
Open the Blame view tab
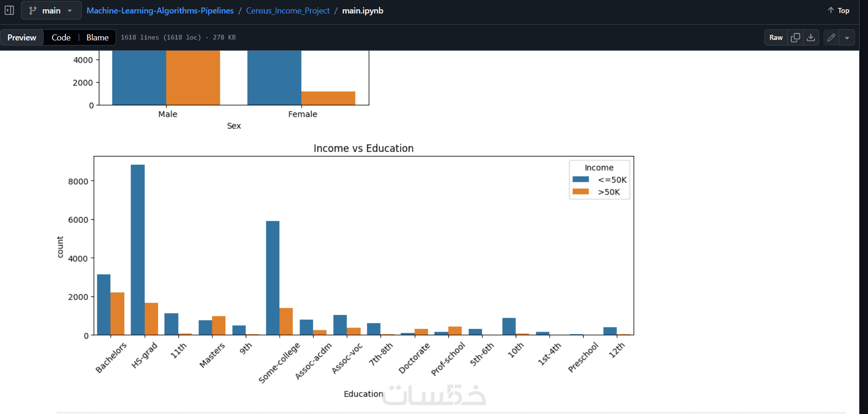coord(98,38)
